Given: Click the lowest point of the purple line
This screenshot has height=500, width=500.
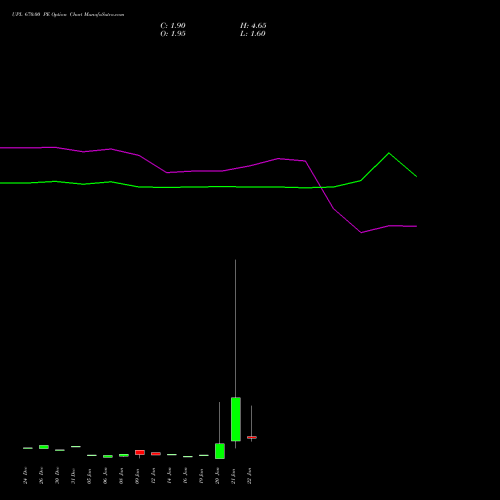Looking at the screenshot, I should tap(361, 233).
